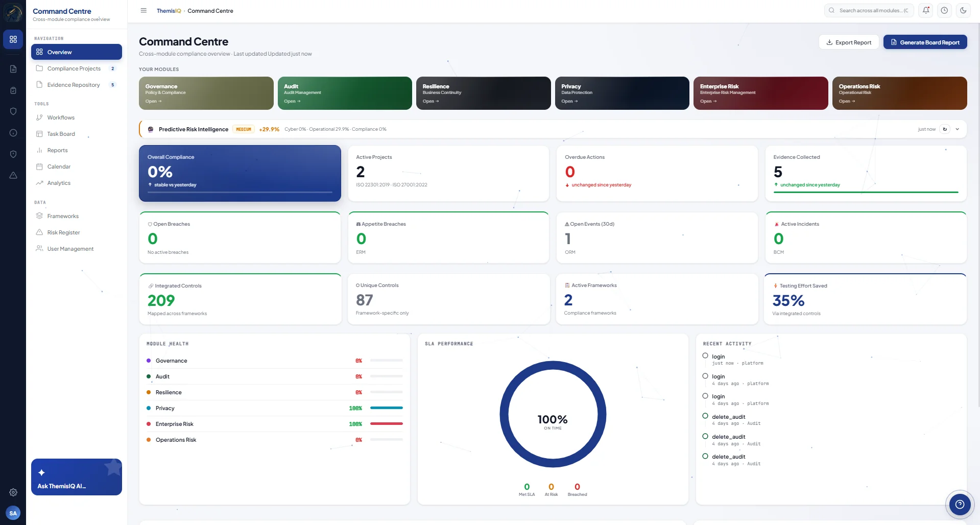Open the warning triangle icon in the dark rail

click(13, 175)
